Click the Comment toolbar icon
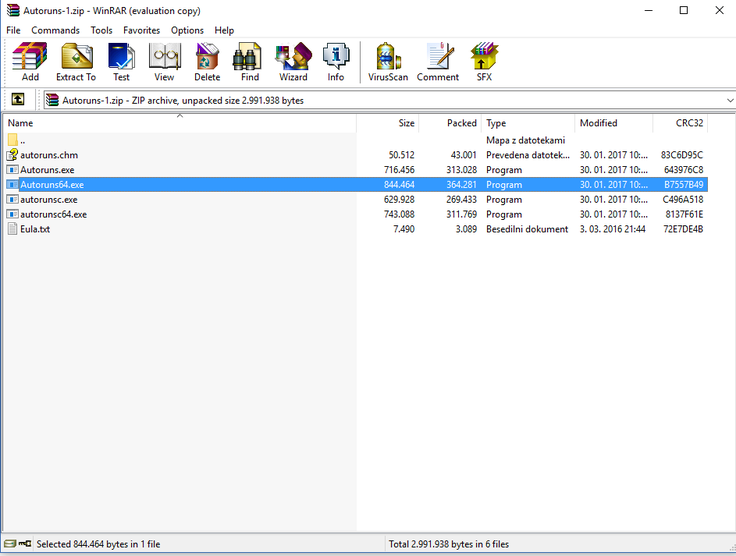Image resolution: width=736 pixels, height=556 pixels. 439,56
